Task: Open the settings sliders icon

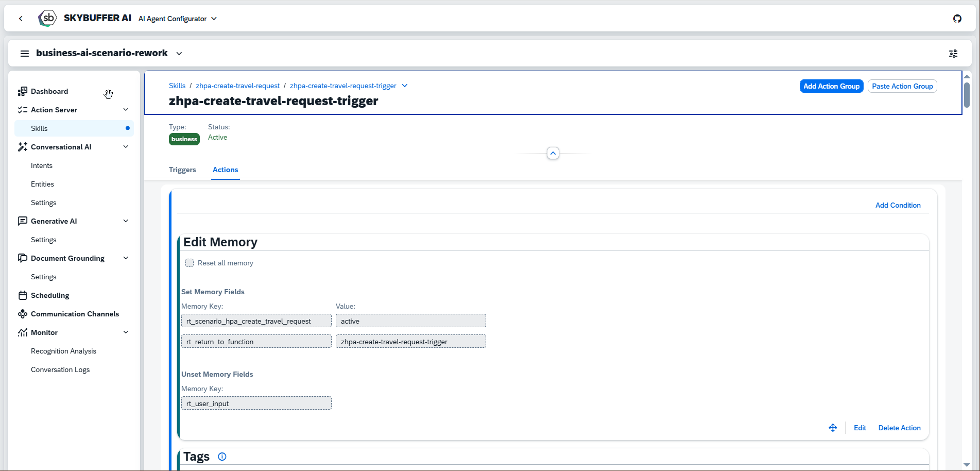Action: tap(953, 54)
